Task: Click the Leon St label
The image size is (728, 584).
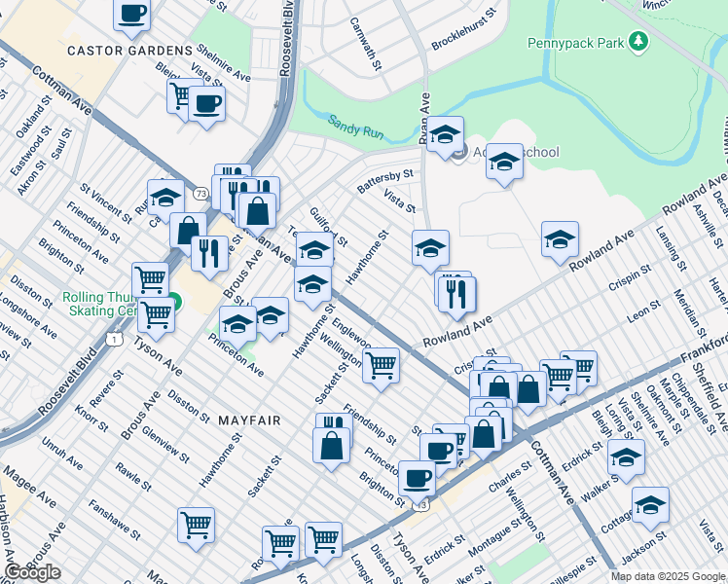Action: pos(643,311)
